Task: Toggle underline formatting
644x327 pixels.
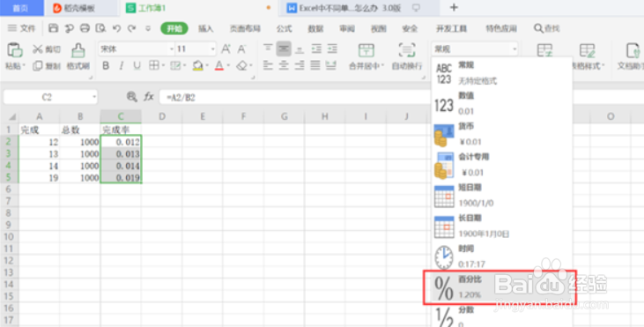Action: [x=137, y=65]
